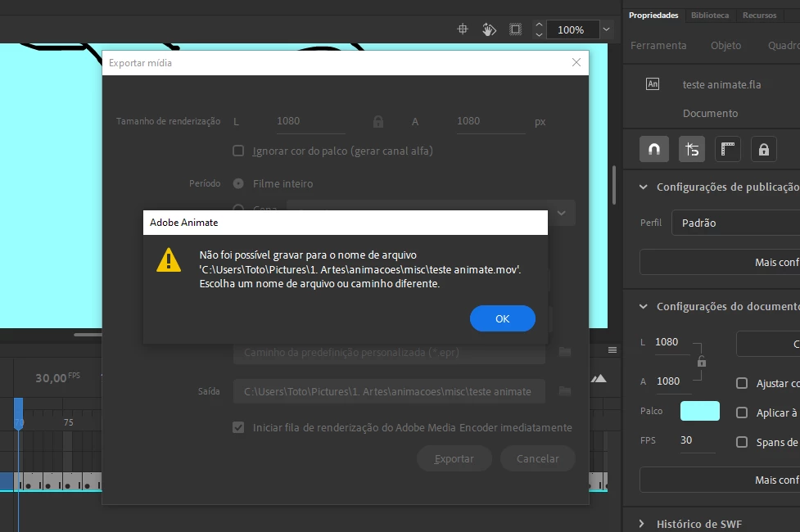Expand the Histórico de SWF section
The image size is (800, 532).
coord(642,524)
